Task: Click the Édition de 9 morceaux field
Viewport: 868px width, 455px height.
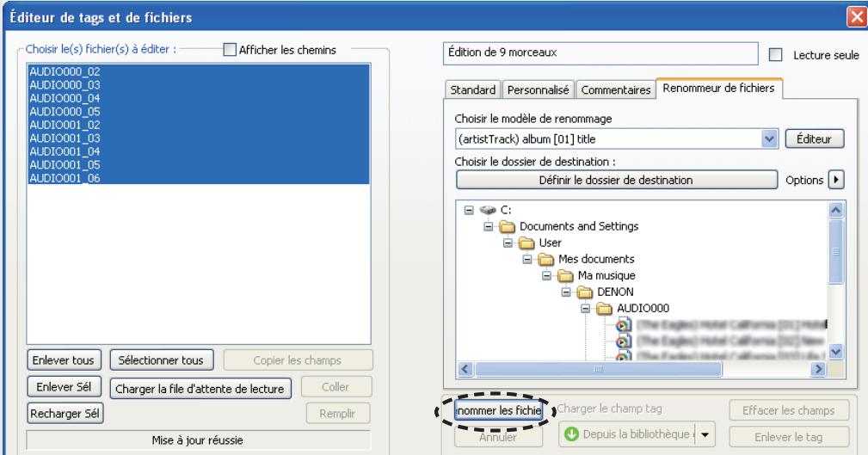Action: (600, 53)
